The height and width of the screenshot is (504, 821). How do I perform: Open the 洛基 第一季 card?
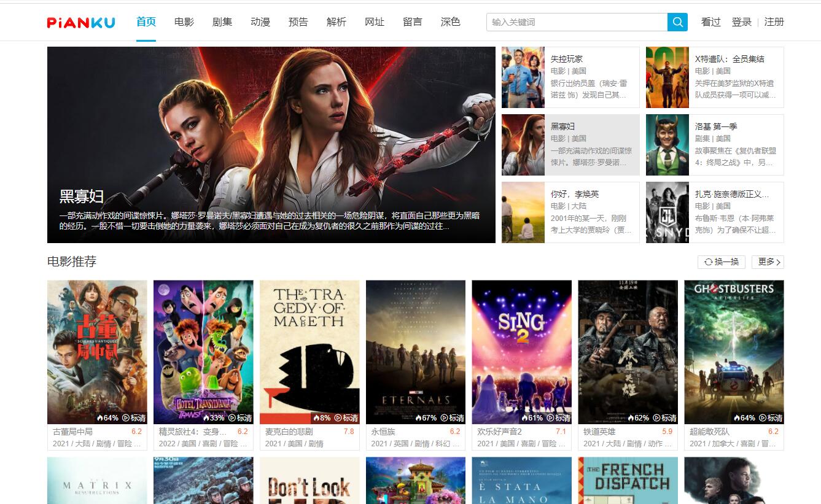715,145
